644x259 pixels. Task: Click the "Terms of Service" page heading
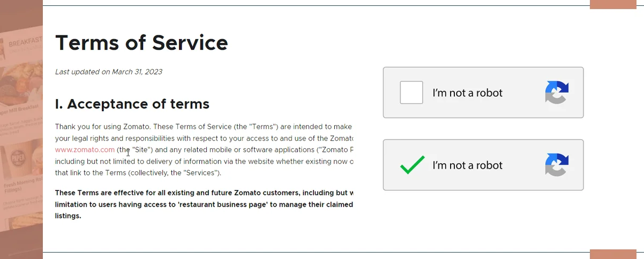pyautogui.click(x=141, y=42)
